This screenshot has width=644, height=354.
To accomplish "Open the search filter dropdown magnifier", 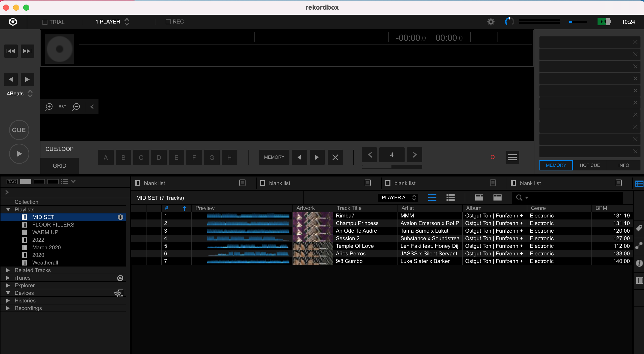I will point(522,197).
